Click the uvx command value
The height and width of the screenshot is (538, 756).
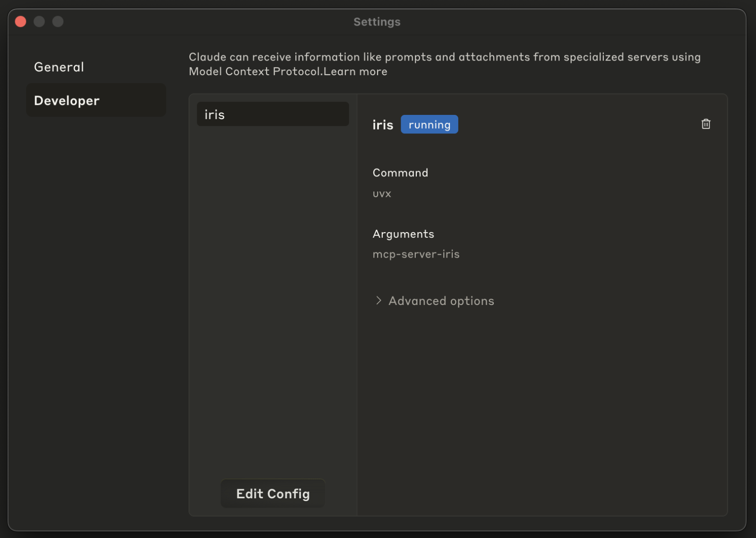[x=382, y=194]
